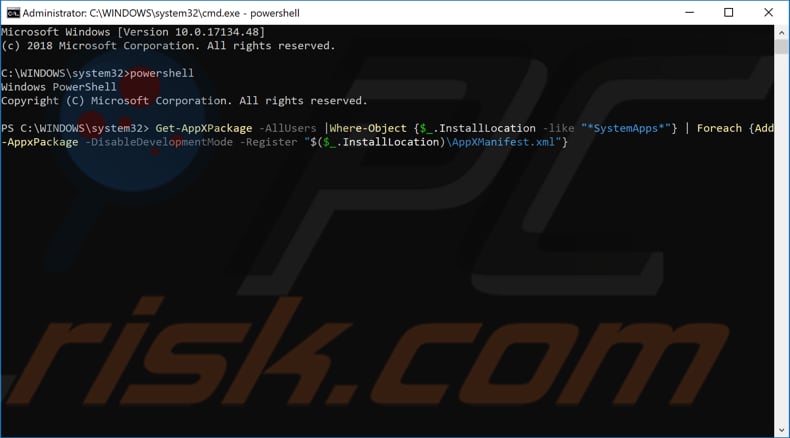
Task: Click the -Register parameter
Action: tap(268, 142)
